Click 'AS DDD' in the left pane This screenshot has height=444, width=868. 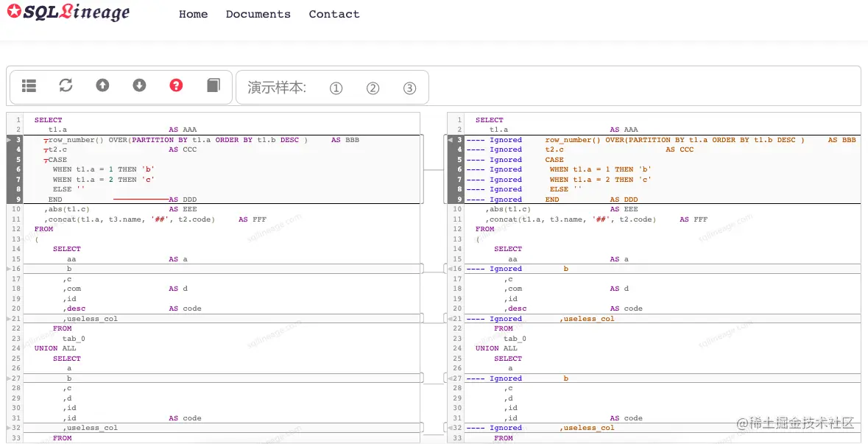click(x=183, y=200)
